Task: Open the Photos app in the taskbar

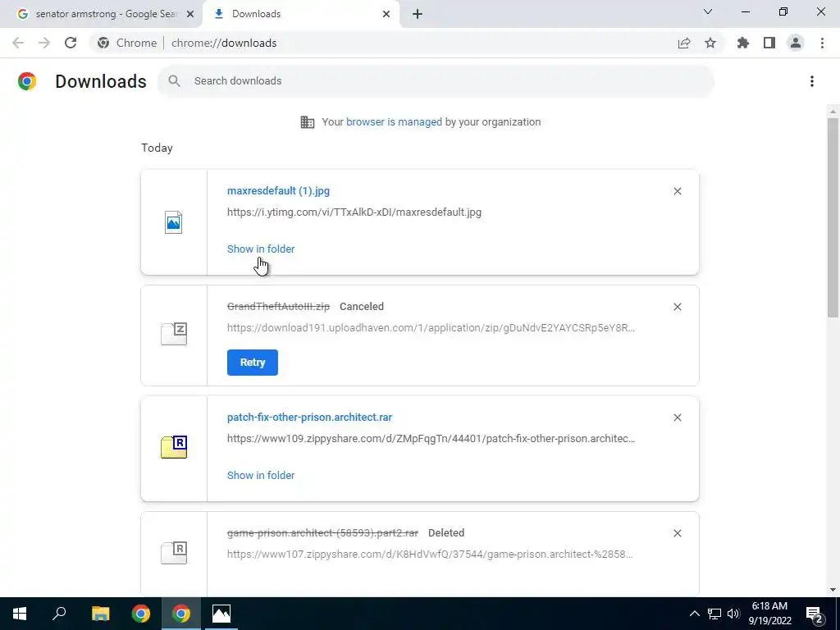Action: [221, 614]
